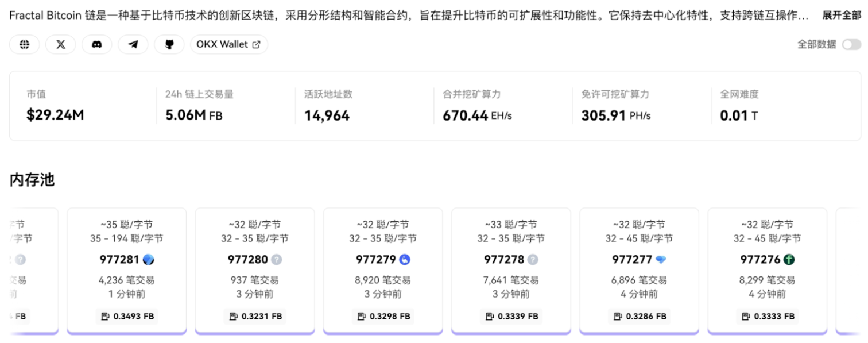Screen dimensions: 868x343
Task: Open the website globe icon link
Action: tap(25, 44)
